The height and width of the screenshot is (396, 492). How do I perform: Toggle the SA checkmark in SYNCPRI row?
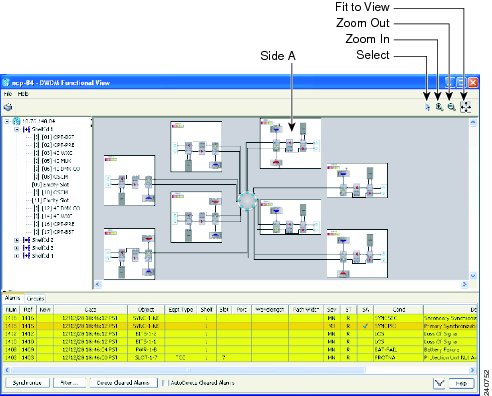click(x=365, y=326)
